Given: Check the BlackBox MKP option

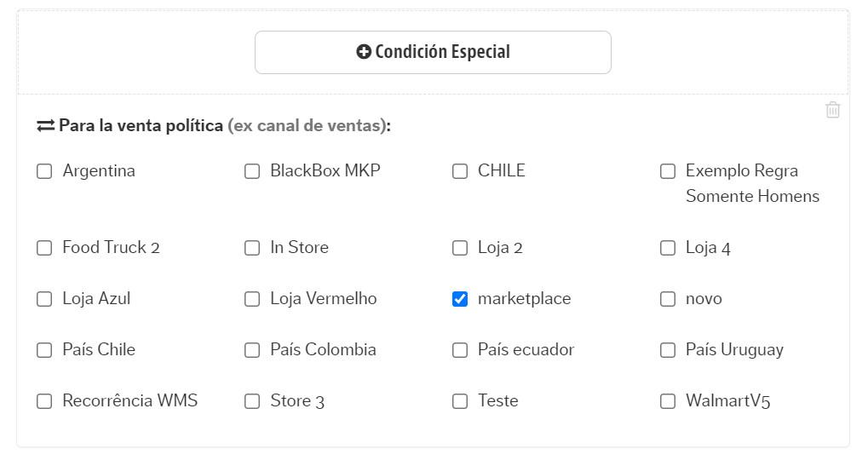Looking at the screenshot, I should tap(252, 171).
